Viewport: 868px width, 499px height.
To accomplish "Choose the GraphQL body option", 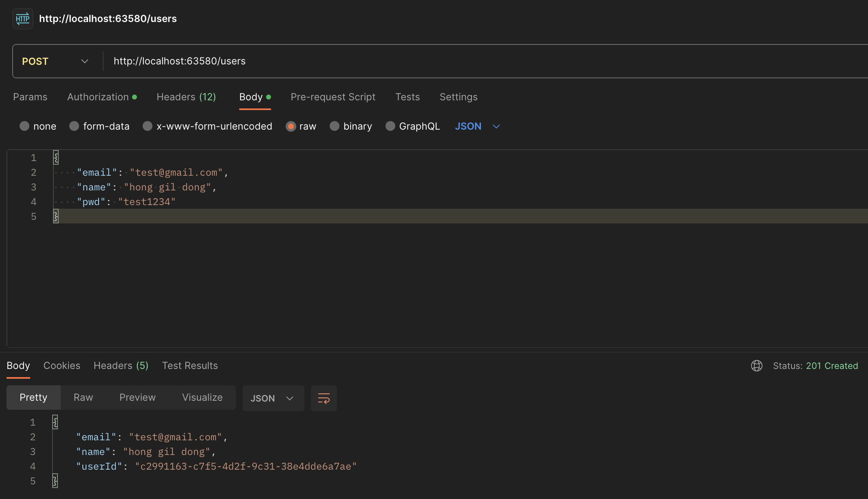I will [x=390, y=126].
